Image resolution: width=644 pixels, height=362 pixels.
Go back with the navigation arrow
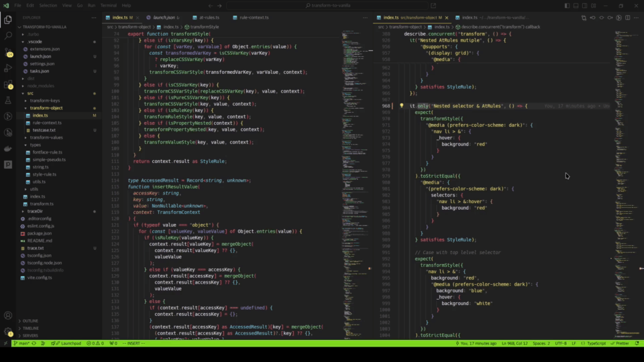pyautogui.click(x=210, y=6)
